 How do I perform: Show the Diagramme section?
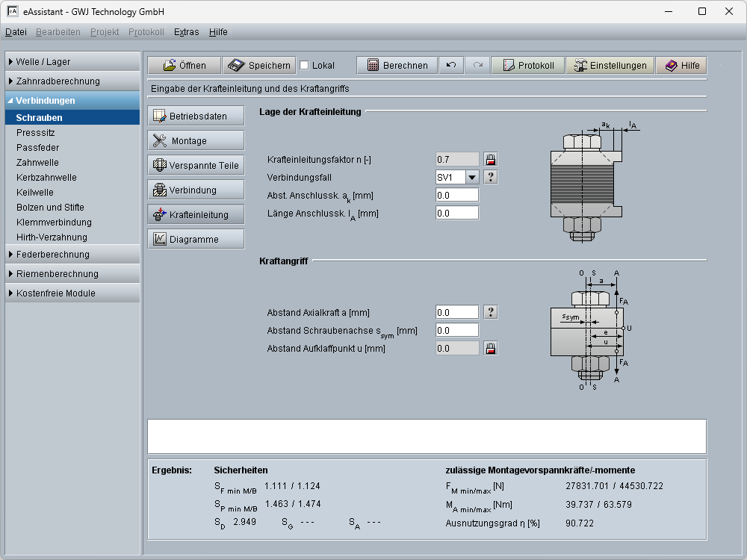[196, 240]
